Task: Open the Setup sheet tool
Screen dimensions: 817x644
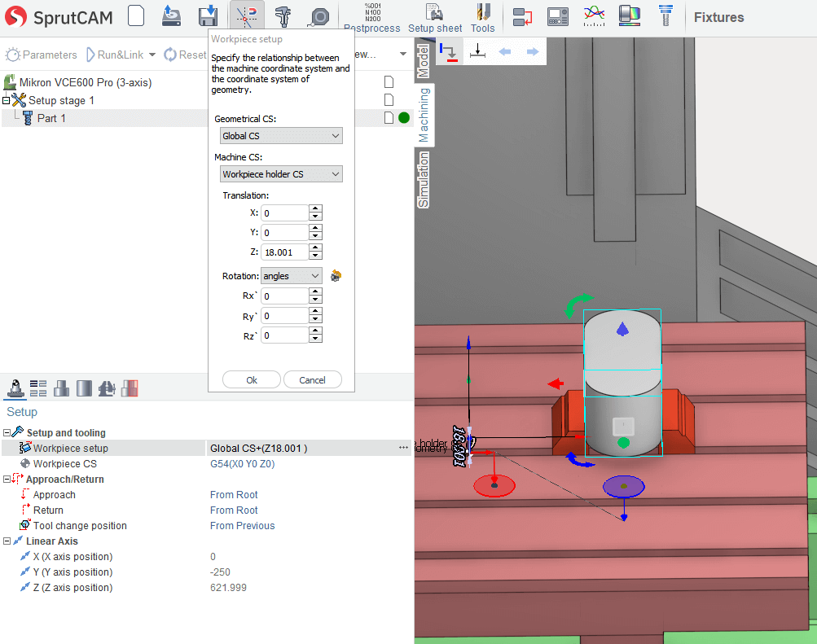Action: pos(435,18)
